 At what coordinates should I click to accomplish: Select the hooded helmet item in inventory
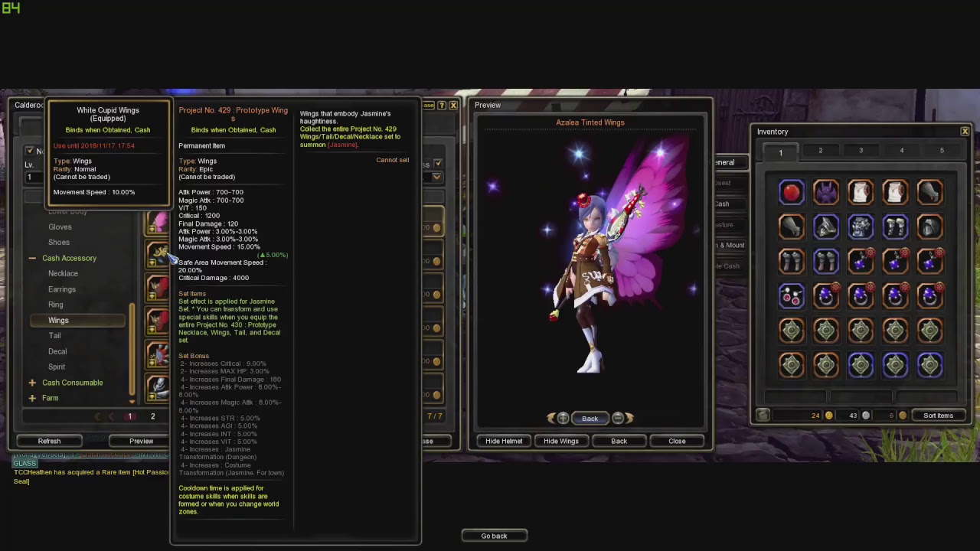coord(929,227)
